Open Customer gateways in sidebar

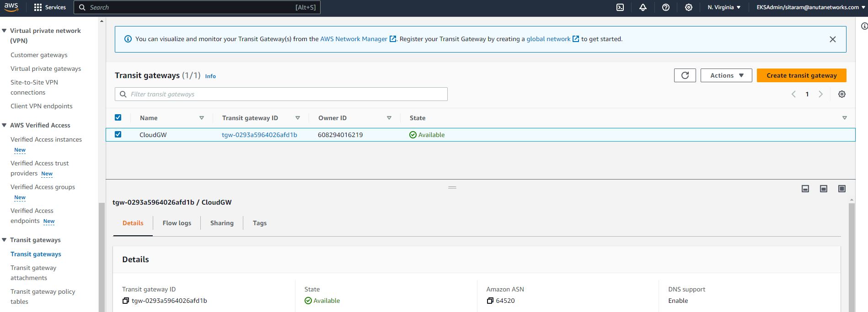pos(39,55)
